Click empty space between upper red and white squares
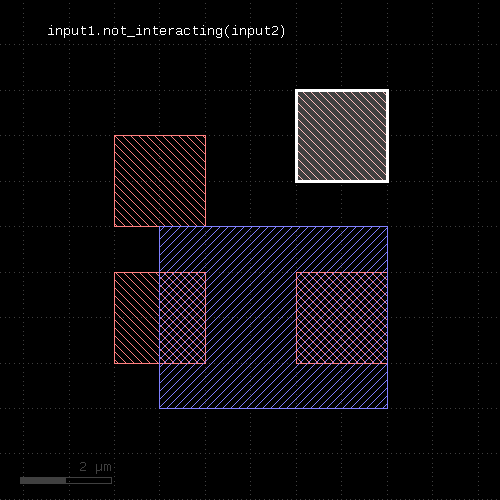The width and height of the screenshot is (500, 500). pyautogui.click(x=250, y=158)
